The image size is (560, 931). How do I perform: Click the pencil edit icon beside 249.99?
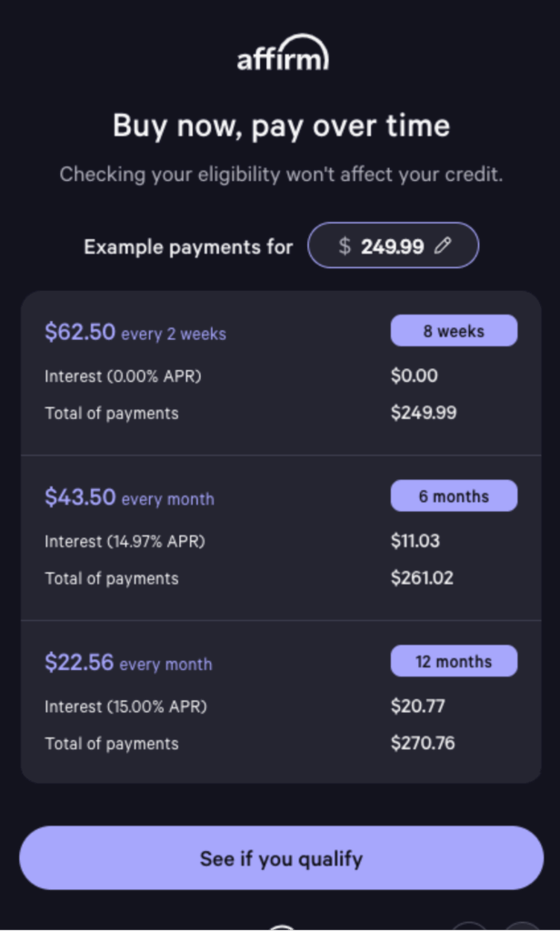click(x=443, y=245)
